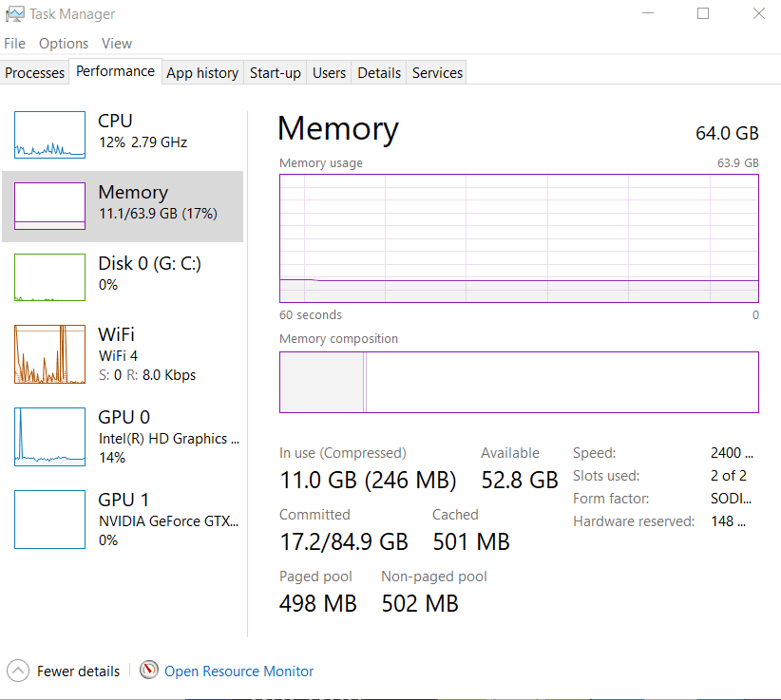
Task: Open the Options menu
Action: pos(64,44)
